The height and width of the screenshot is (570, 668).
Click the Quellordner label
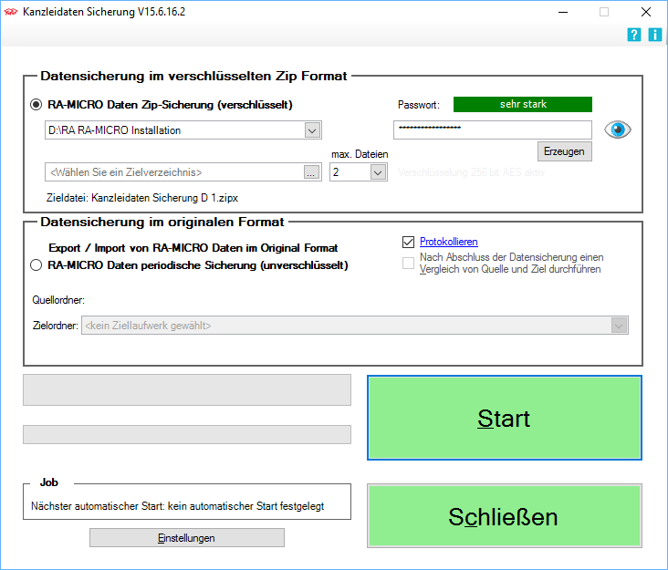58,300
